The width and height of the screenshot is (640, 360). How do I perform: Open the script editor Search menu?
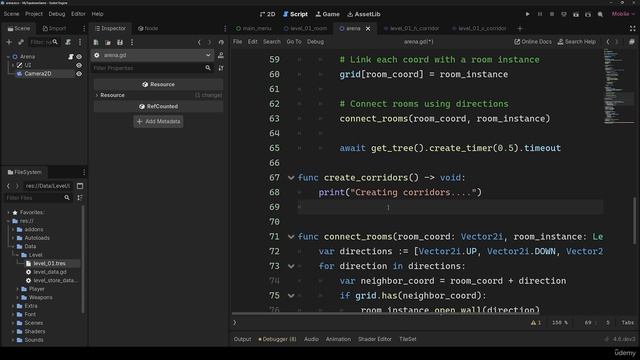271,42
